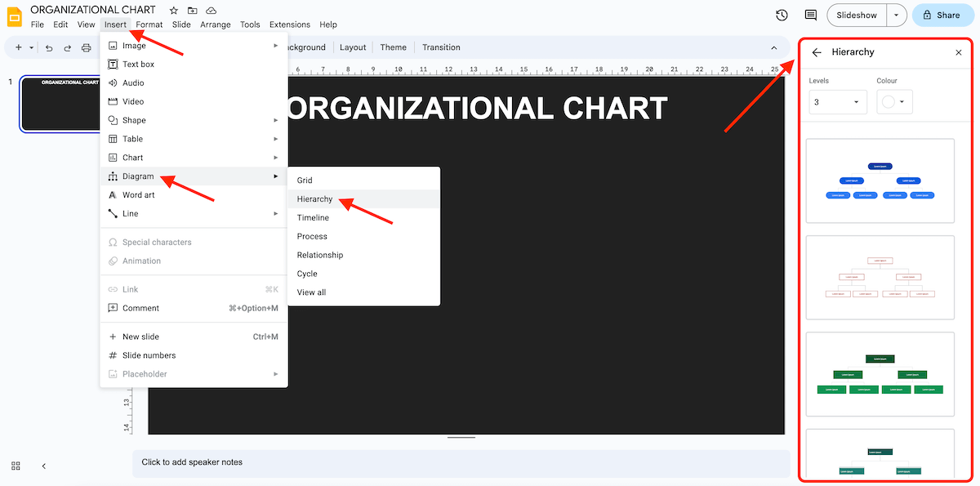980x486 pixels.
Task: Expand the Diagram submenu entry
Action: pos(194,176)
